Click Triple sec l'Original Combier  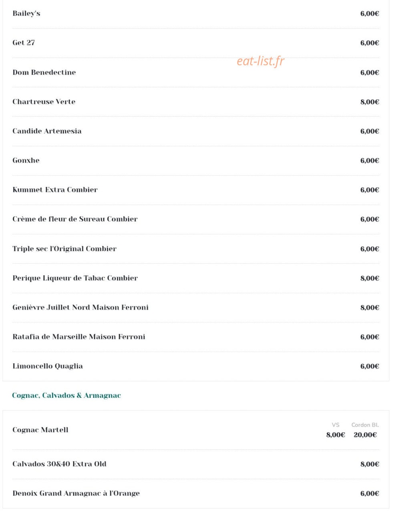coord(64,248)
